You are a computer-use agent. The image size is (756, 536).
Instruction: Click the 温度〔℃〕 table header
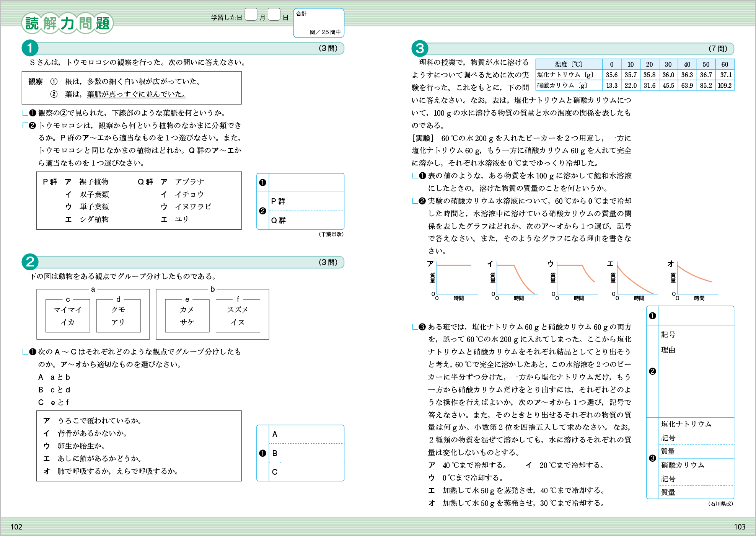(x=569, y=64)
